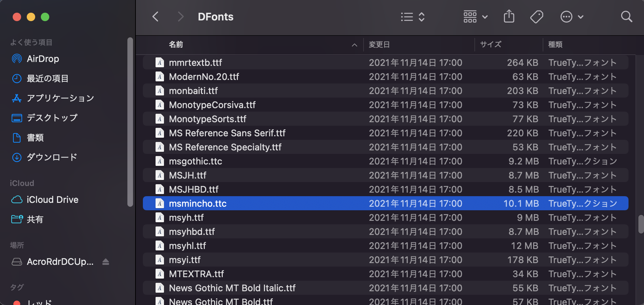This screenshot has width=644, height=305.
Task: Sort by the 名前 column header
Action: tap(176, 45)
